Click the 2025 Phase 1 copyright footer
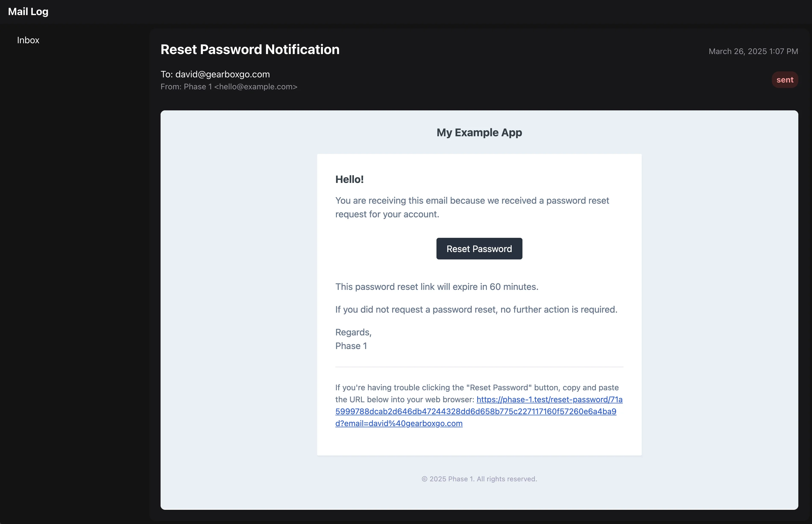This screenshot has height=524, width=812. 479,479
